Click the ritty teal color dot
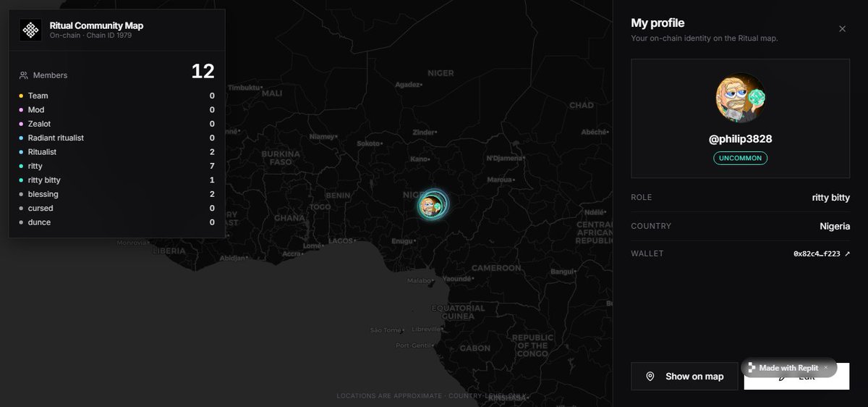The image size is (868, 407). click(21, 166)
